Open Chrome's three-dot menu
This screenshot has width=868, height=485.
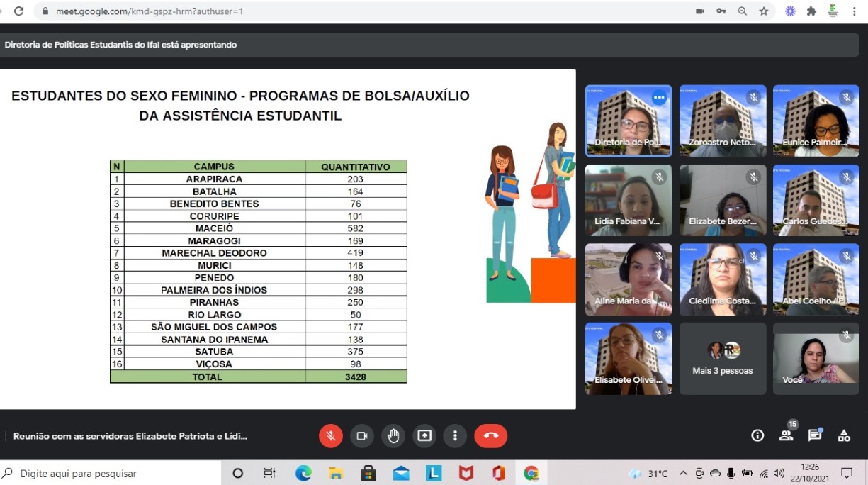pyautogui.click(x=855, y=11)
